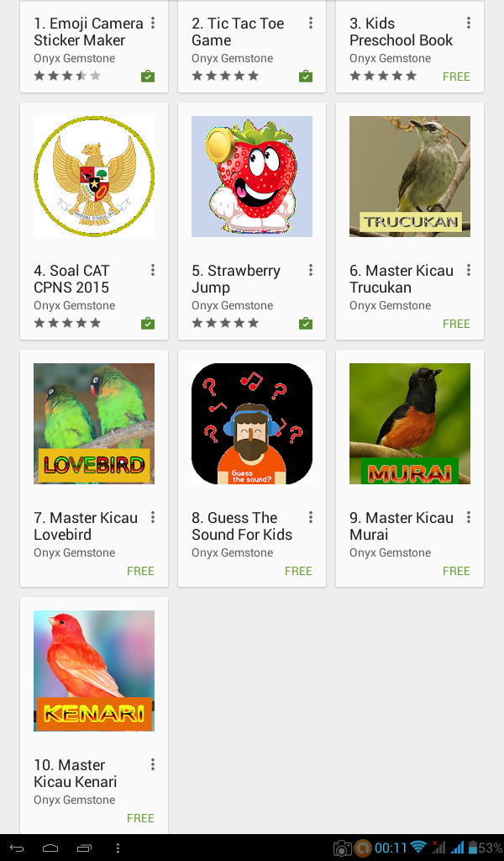Image resolution: width=504 pixels, height=861 pixels.
Task: Tap system bar three-dot menu icon
Action: point(118,848)
